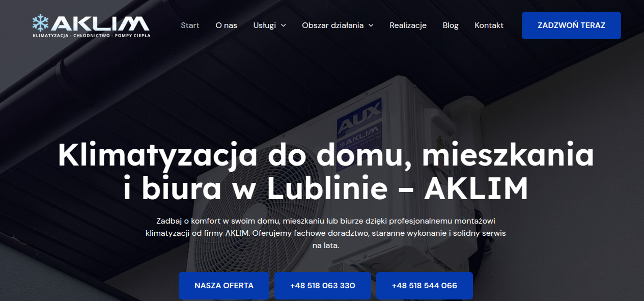Open the Kontakt page
The width and height of the screenshot is (644, 301).
pyautogui.click(x=489, y=25)
